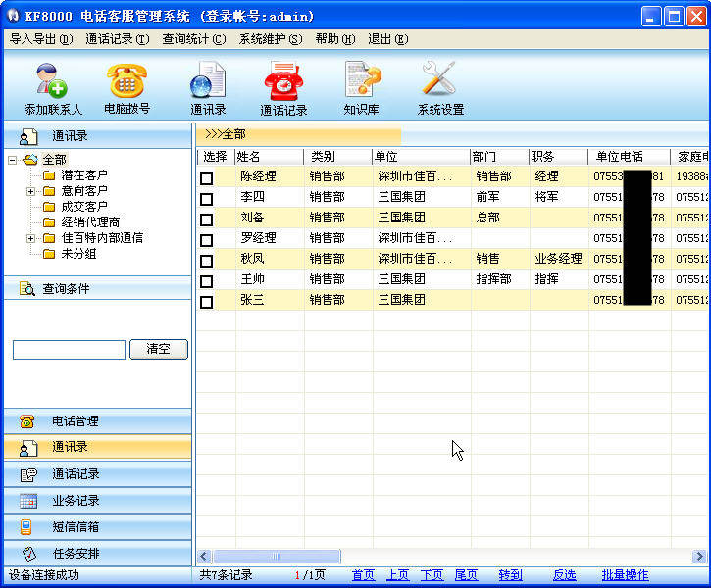Click the 清空 button
This screenshot has width=711, height=588.
(x=159, y=349)
